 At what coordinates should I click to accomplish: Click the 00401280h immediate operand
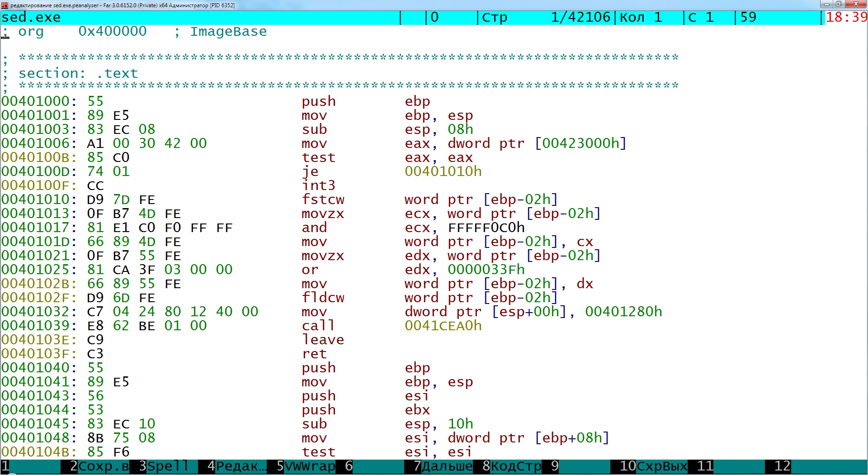[x=623, y=312]
